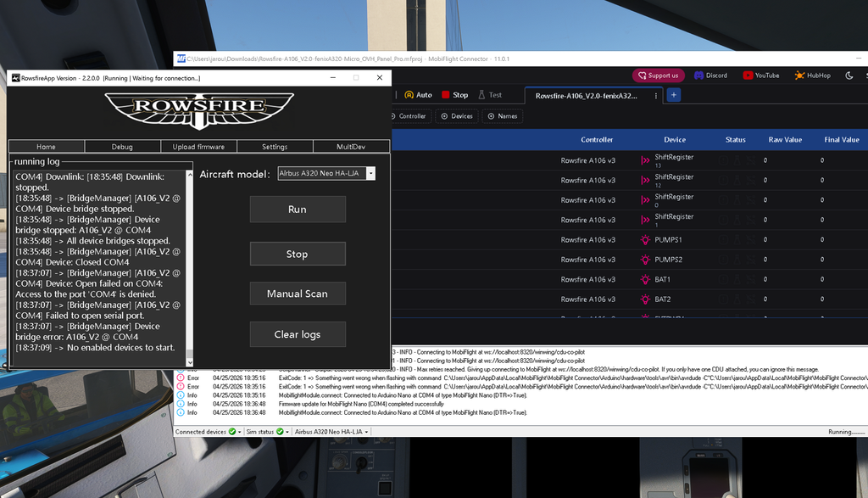Toggle dark mode with the moon icon

[x=849, y=76]
